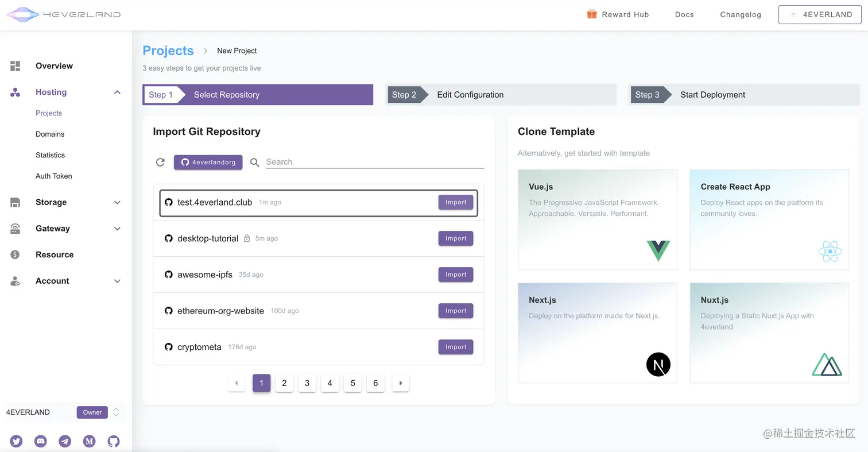The width and height of the screenshot is (868, 452).
Task: Open the Telegram social link
Action: coord(65,441)
